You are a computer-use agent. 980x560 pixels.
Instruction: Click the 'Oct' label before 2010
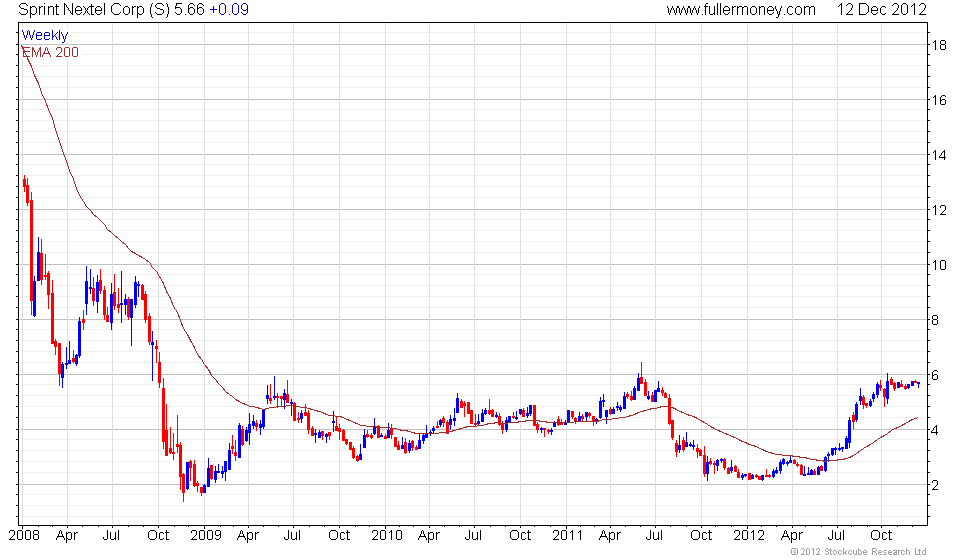339,536
